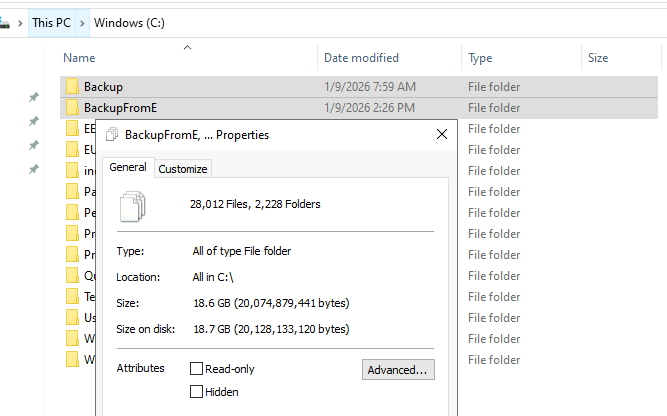Switch to the Customize tab
667x416 pixels.
(x=183, y=169)
